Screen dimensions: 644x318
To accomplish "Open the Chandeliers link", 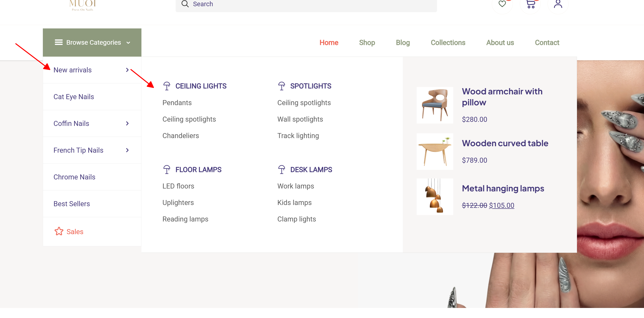I will point(180,135).
